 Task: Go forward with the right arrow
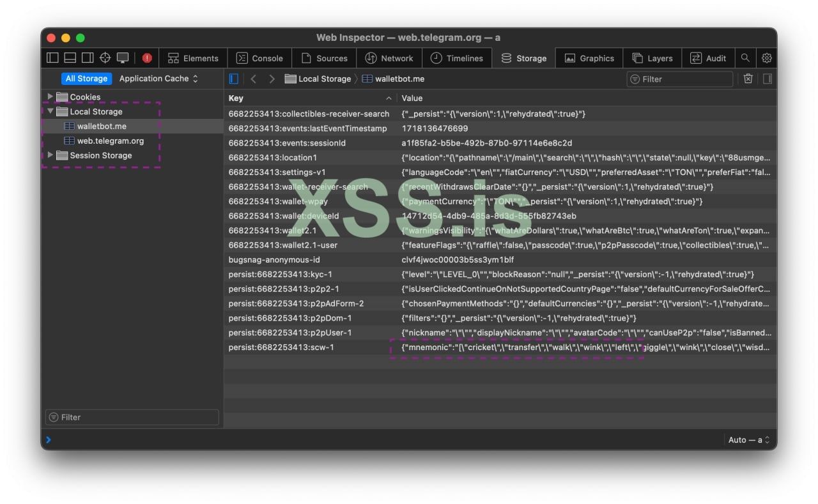pos(272,79)
